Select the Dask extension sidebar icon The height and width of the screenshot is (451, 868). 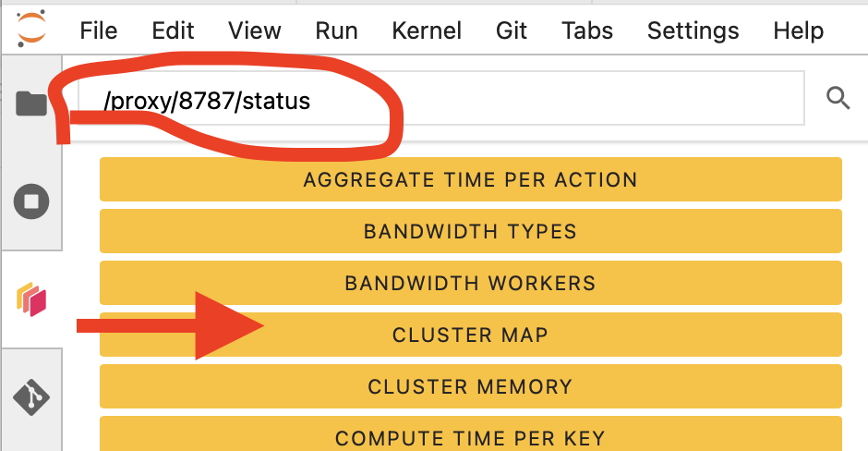pos(31,299)
